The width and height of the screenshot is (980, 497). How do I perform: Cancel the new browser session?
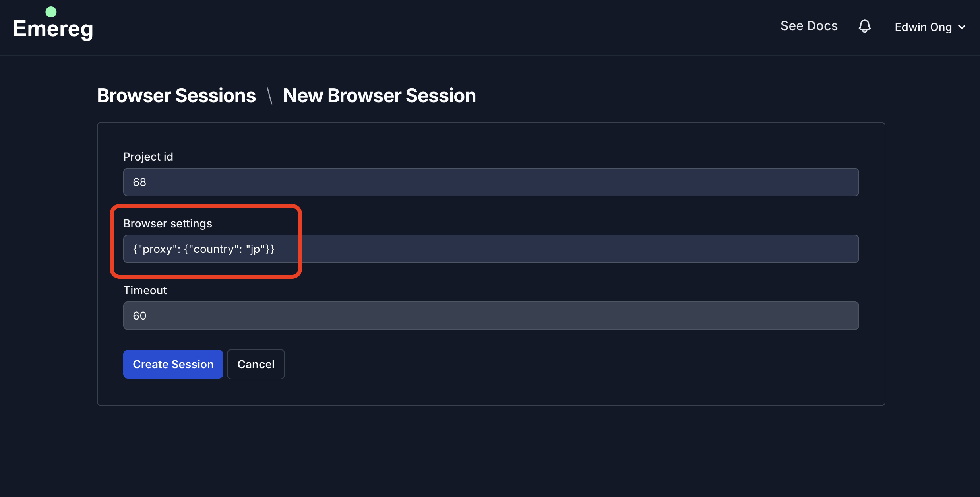click(256, 364)
